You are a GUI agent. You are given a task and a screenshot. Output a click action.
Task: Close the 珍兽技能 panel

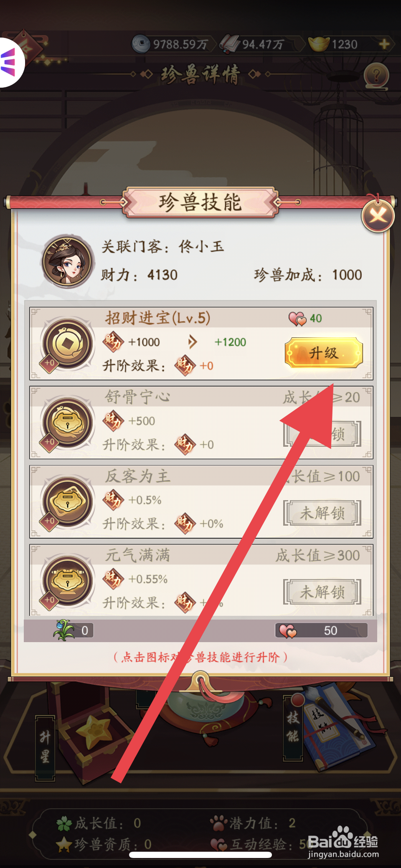point(378,216)
